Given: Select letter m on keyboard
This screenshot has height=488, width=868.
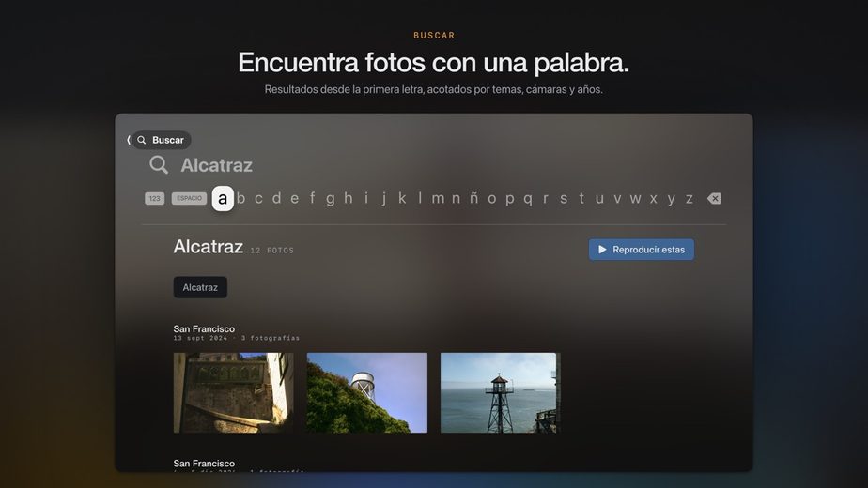Looking at the screenshot, I should [438, 198].
